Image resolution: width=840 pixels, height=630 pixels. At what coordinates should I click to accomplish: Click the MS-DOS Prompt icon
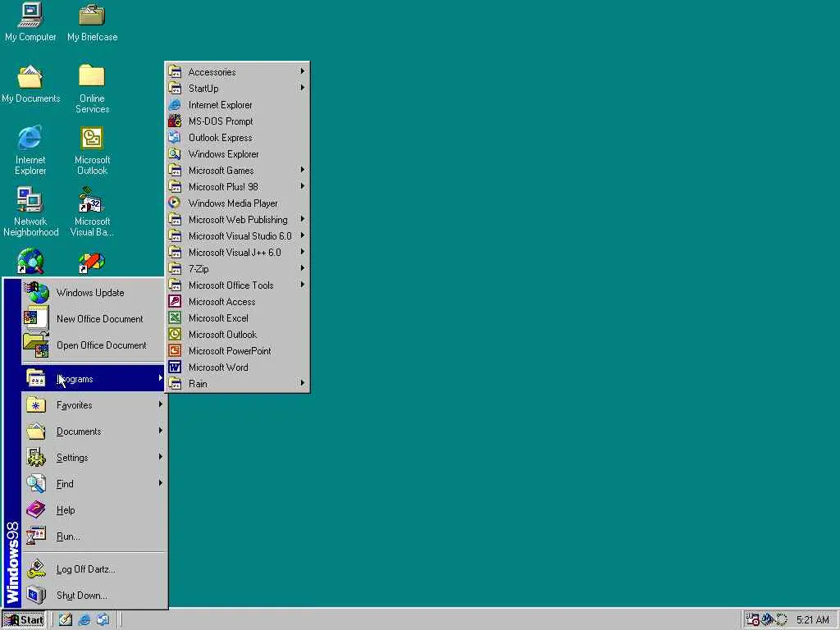tap(175, 121)
